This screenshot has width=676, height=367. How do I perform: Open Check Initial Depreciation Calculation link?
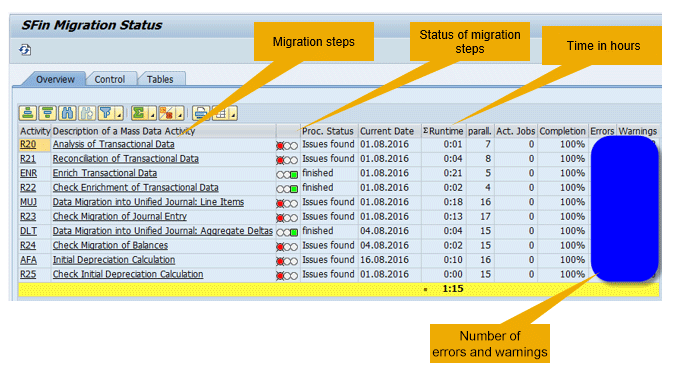point(128,274)
